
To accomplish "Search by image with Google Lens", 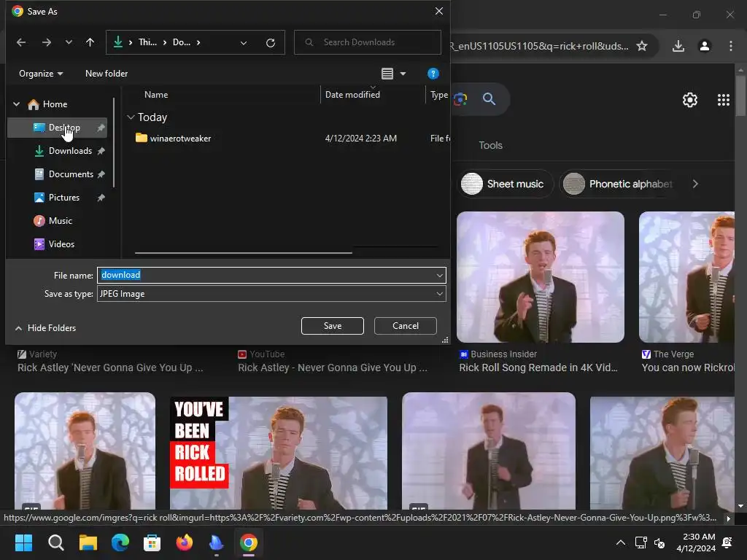I will (x=460, y=99).
